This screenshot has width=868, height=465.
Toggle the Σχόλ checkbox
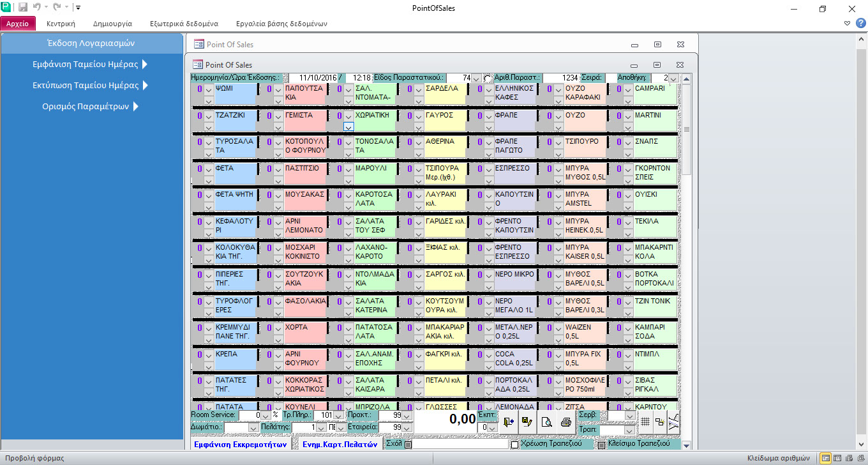pos(408,444)
